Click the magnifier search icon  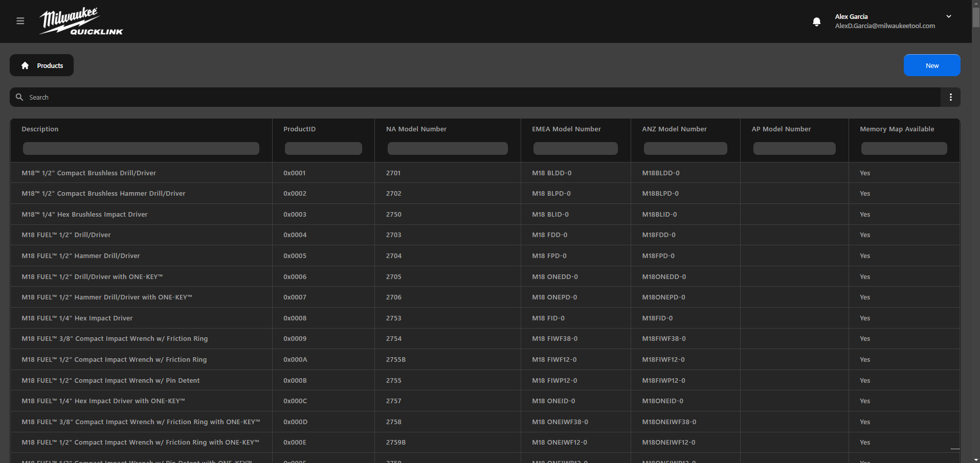coord(19,97)
